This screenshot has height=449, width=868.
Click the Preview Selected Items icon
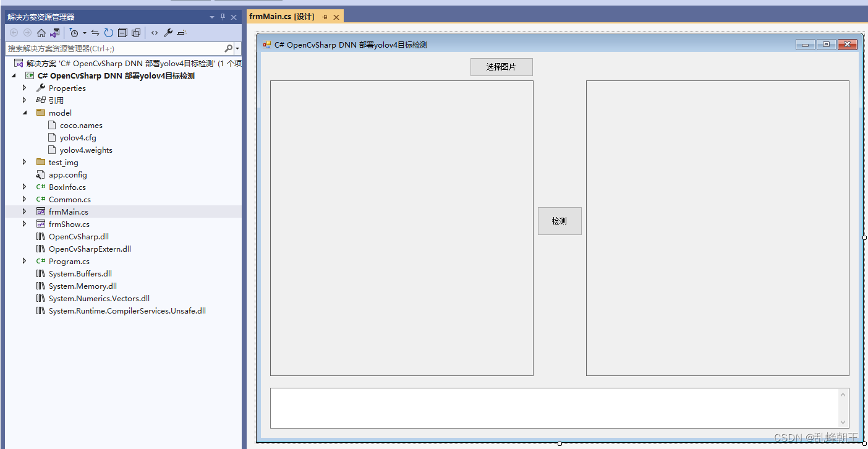click(182, 33)
